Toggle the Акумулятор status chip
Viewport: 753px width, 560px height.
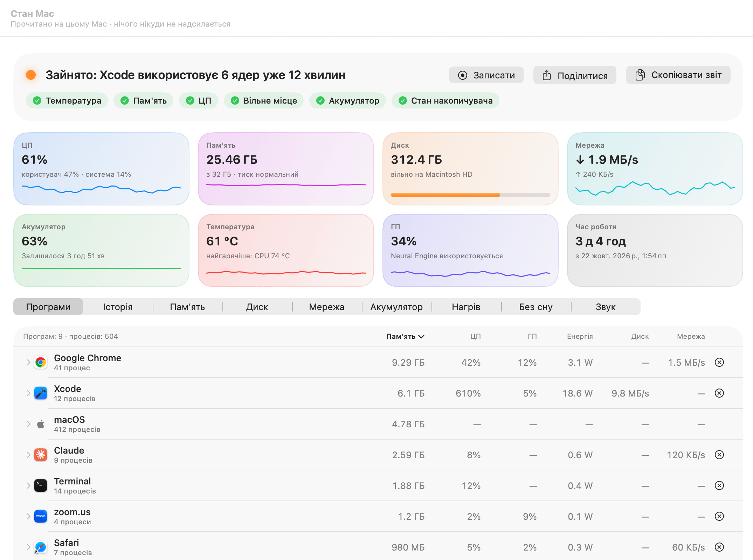pyautogui.click(x=347, y=101)
